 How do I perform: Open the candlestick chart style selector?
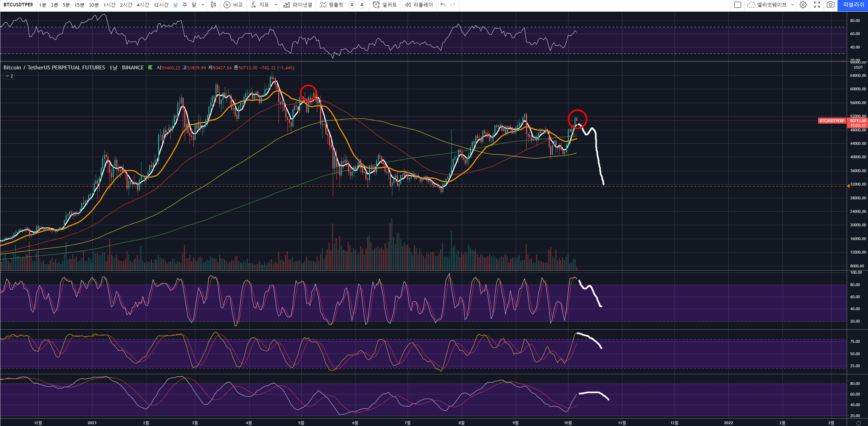[x=213, y=5]
